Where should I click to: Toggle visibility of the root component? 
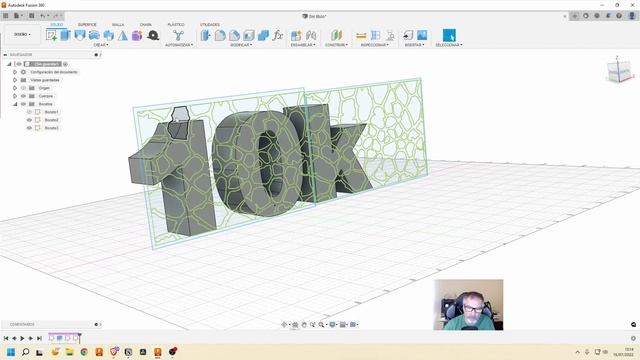click(x=19, y=64)
